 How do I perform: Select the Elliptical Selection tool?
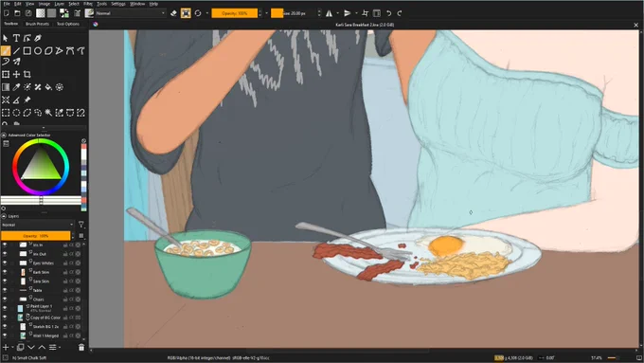tap(16, 113)
